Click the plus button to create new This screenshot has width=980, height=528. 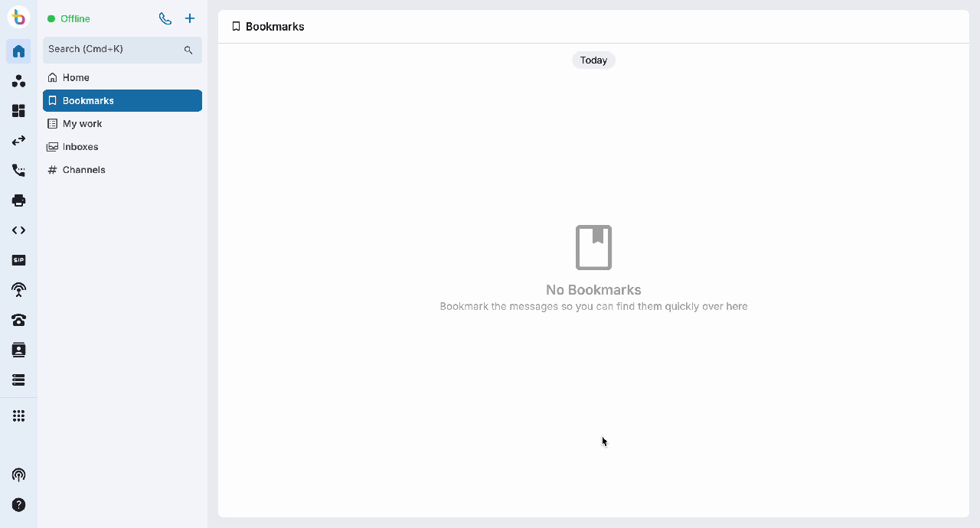pos(190,18)
